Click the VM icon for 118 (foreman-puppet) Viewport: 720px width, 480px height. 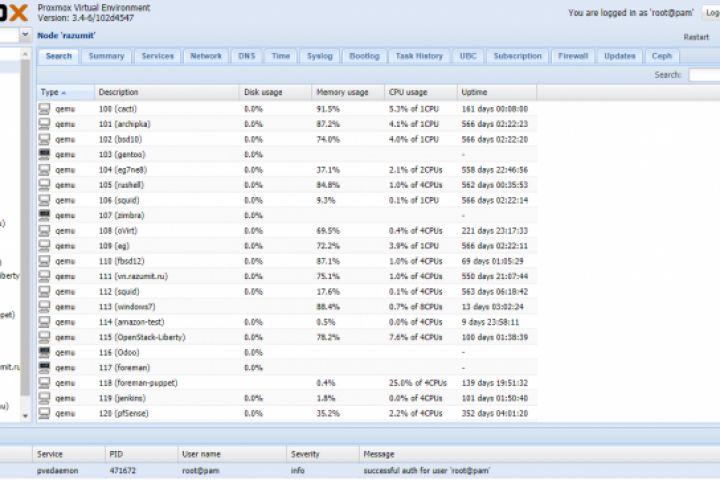[44, 383]
